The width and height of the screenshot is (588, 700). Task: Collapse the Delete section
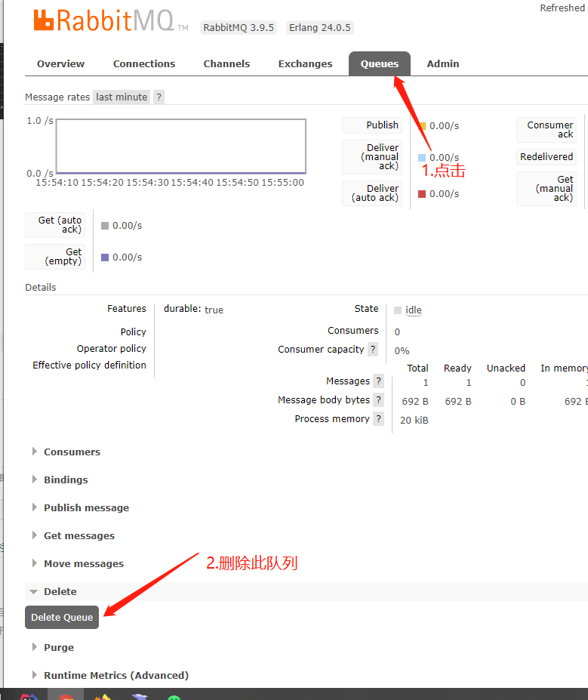pyautogui.click(x=60, y=591)
